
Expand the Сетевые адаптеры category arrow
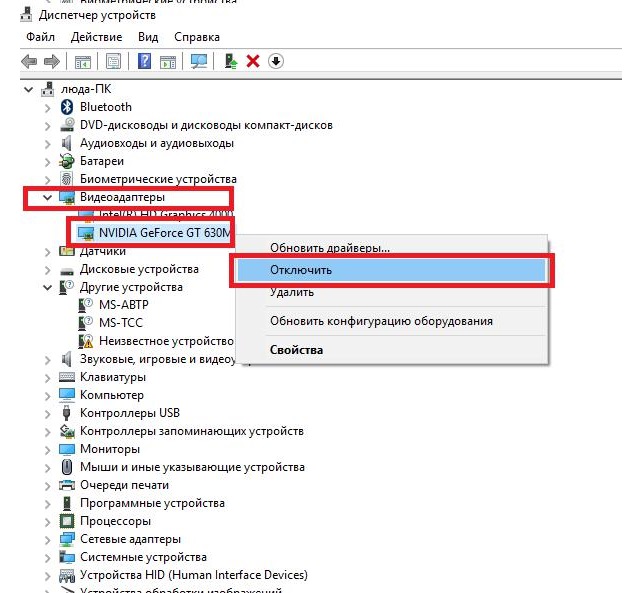[48, 540]
